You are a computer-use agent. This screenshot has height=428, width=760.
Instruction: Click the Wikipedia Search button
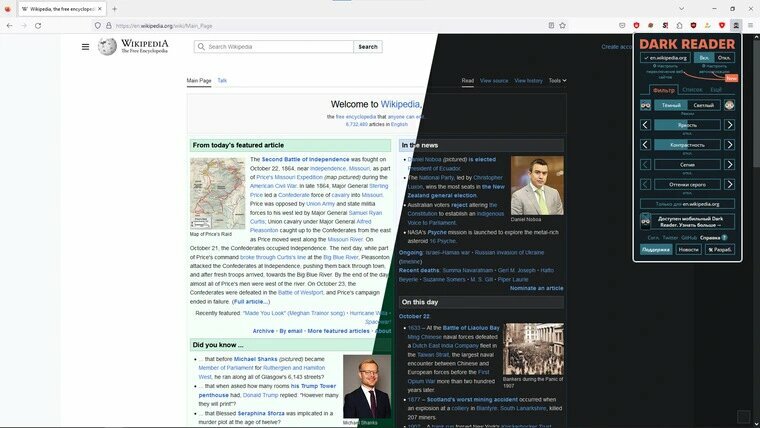pos(368,47)
